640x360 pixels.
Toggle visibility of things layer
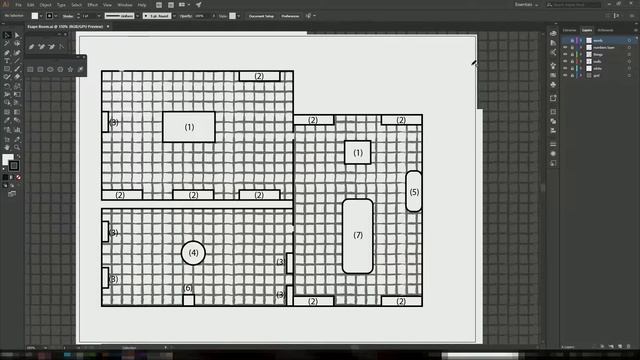click(x=565, y=54)
